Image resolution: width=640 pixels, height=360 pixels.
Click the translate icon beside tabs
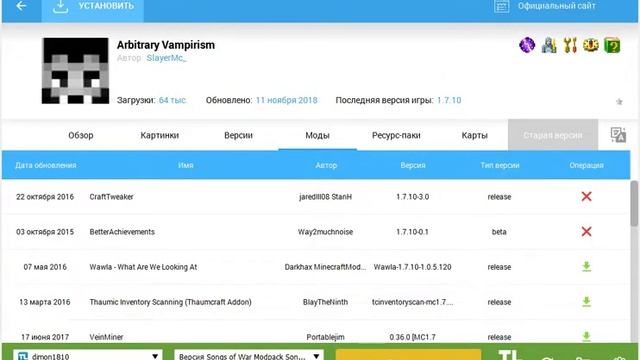618,135
